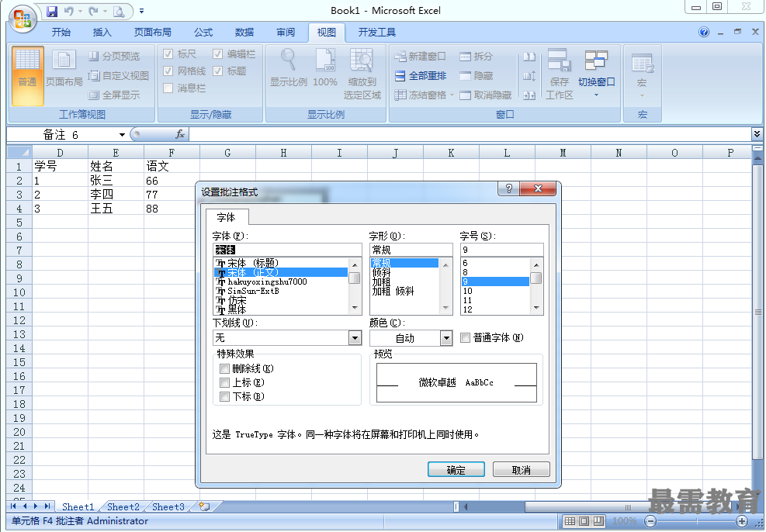The height and width of the screenshot is (532, 766).
Task: Click Save Workspace (保存工作区)
Action: [x=560, y=74]
